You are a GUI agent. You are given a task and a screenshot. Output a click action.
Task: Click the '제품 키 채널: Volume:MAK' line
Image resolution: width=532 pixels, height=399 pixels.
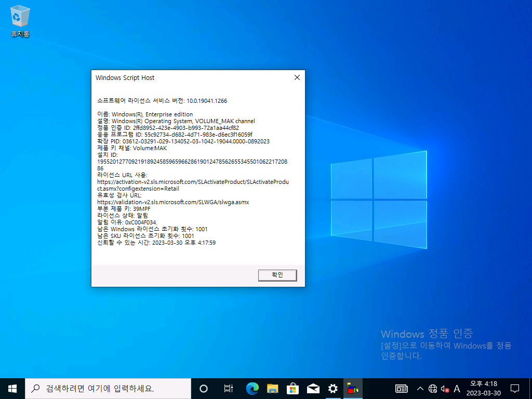click(x=132, y=148)
